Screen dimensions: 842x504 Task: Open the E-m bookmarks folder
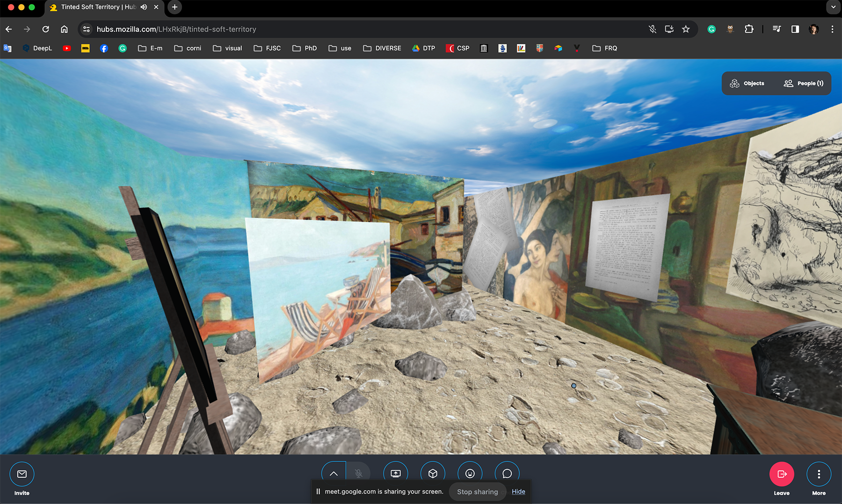pos(150,48)
